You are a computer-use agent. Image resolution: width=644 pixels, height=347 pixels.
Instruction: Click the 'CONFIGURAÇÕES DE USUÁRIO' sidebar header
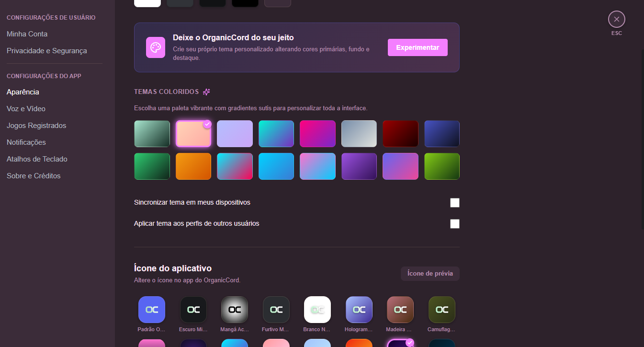(x=51, y=18)
